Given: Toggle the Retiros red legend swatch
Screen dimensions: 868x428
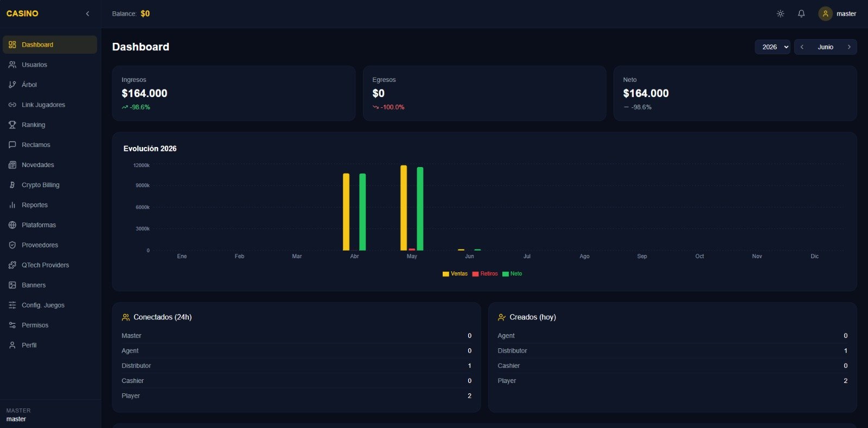Looking at the screenshot, I should 476,274.
